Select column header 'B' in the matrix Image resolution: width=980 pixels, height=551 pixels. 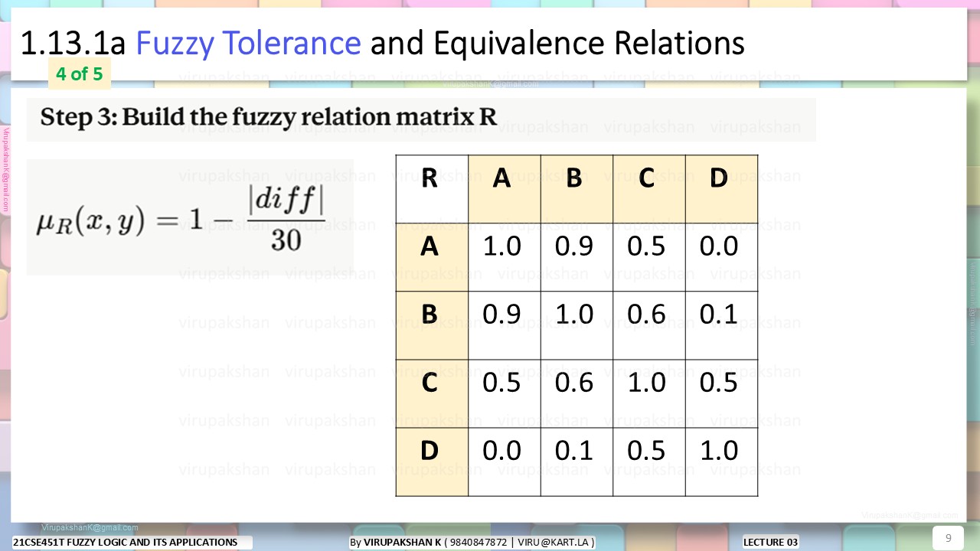577,189
